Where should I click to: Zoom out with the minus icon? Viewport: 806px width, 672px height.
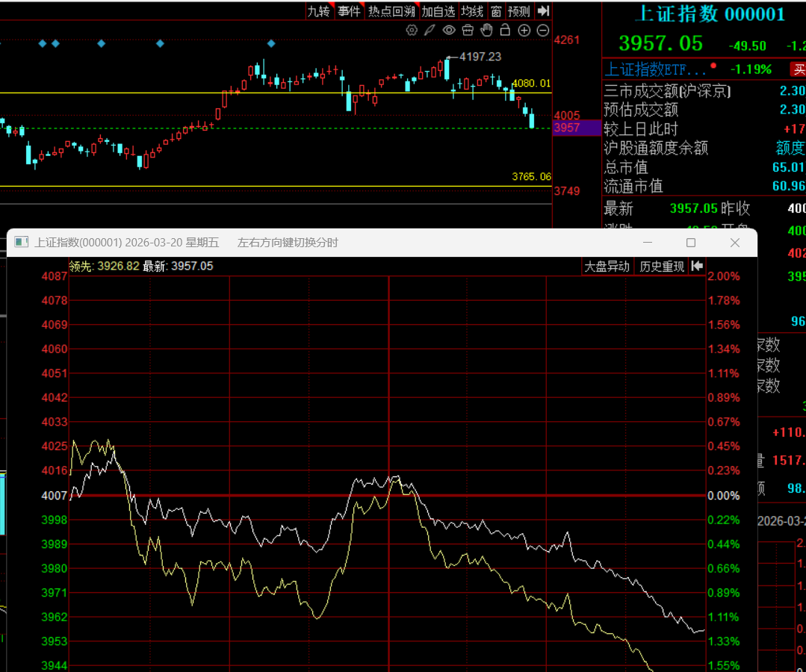pyautogui.click(x=543, y=31)
